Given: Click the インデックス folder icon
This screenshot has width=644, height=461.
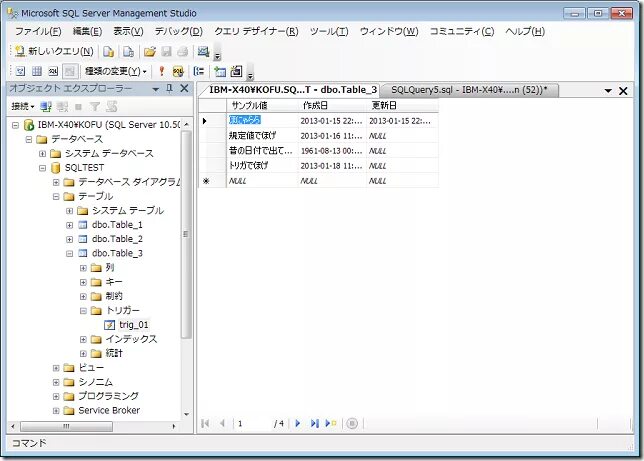Looking at the screenshot, I should coord(96,339).
